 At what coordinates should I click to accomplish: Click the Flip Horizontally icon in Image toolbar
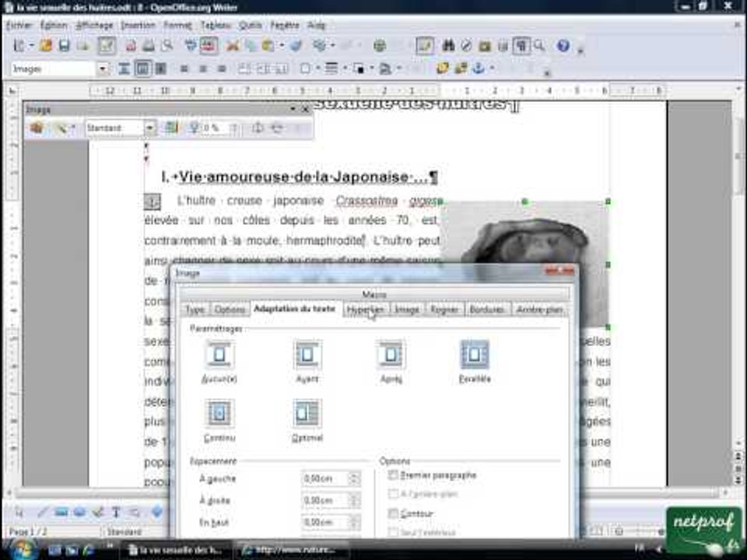(258, 128)
